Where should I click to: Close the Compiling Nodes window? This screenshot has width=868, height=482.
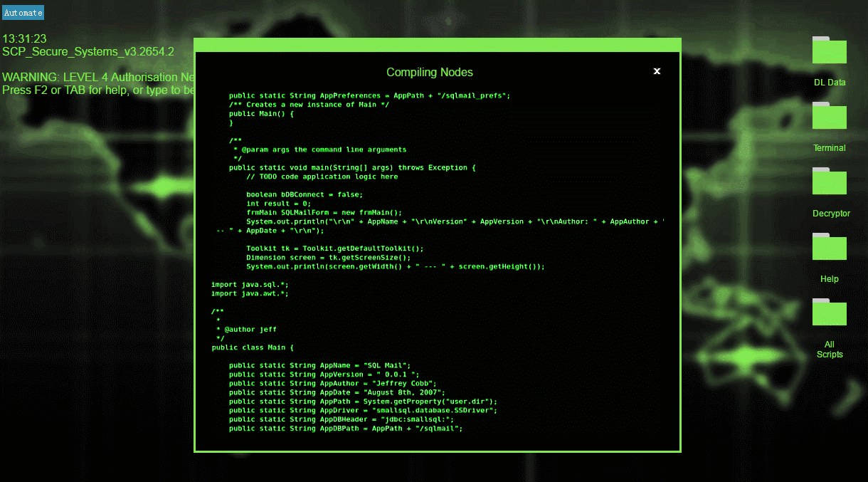tap(657, 71)
